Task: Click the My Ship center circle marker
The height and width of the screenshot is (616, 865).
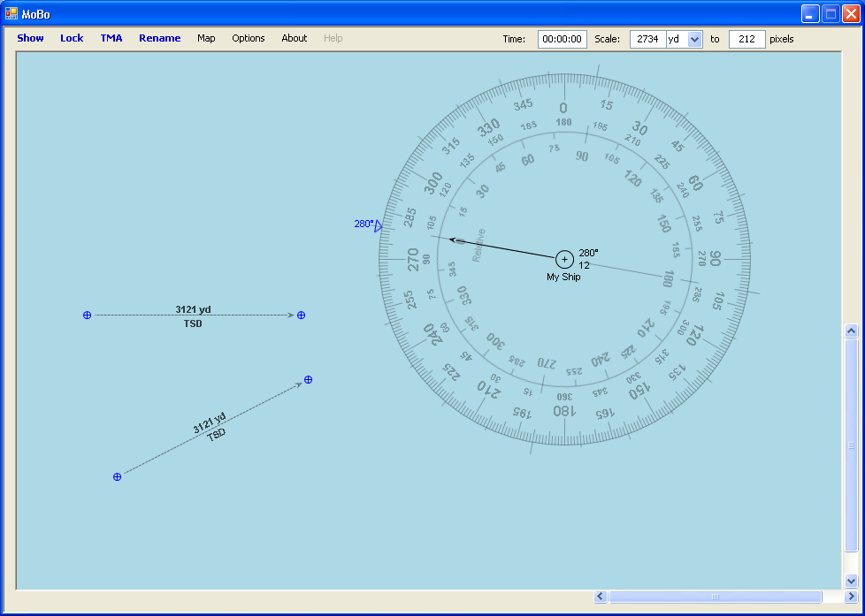Action: pos(564,259)
